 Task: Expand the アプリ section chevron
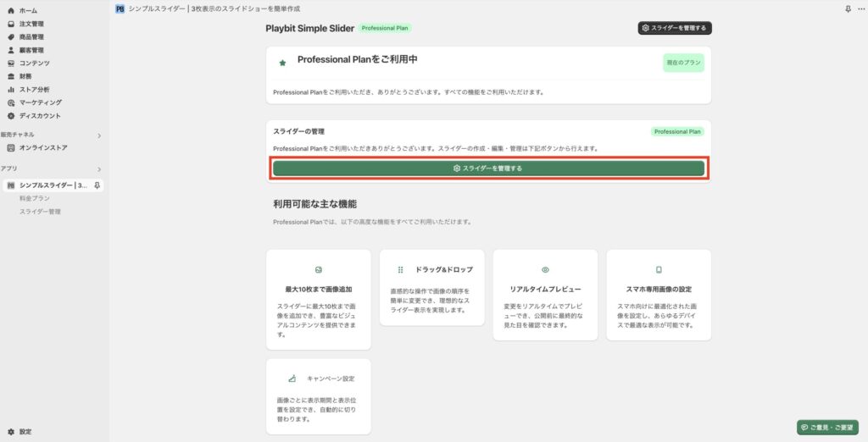click(99, 169)
